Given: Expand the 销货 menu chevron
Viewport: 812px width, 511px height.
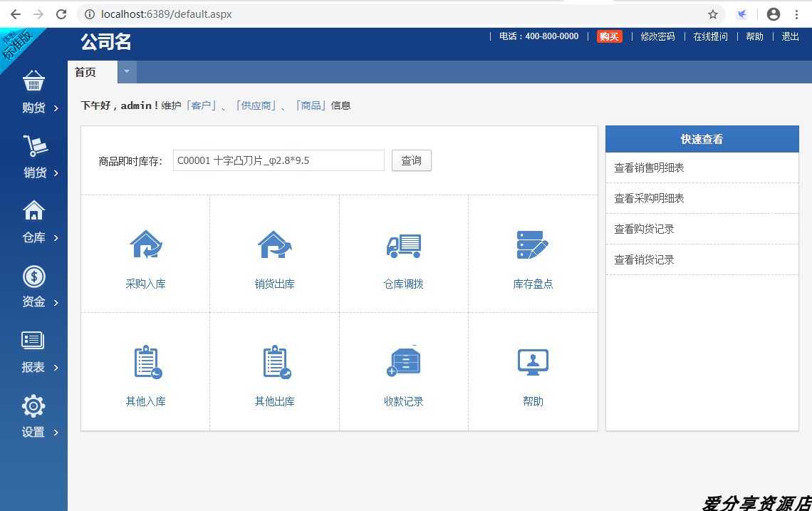Looking at the screenshot, I should click(56, 173).
